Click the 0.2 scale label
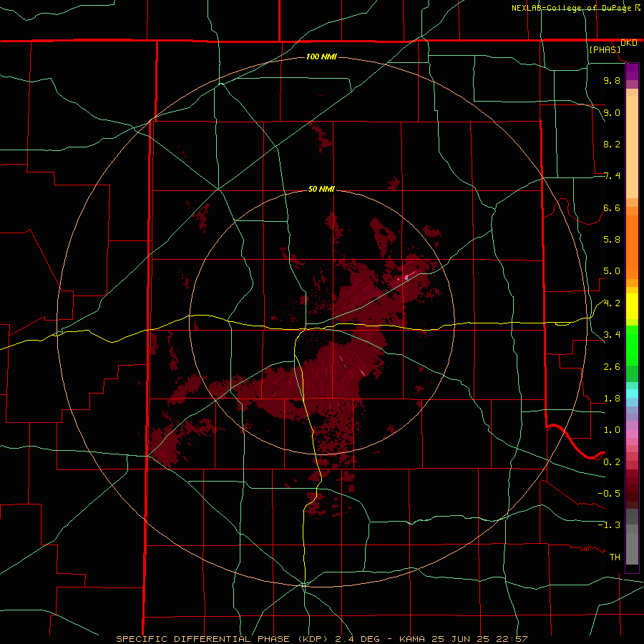644x644 pixels. click(612, 462)
